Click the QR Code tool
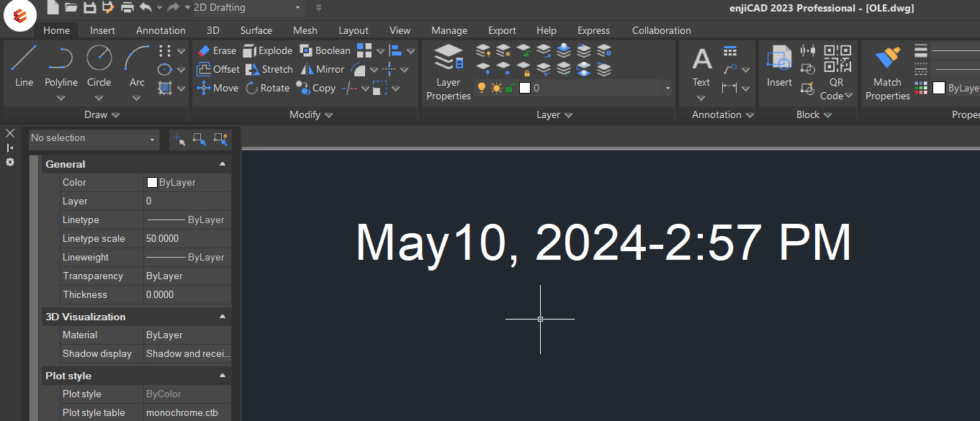 [837, 72]
